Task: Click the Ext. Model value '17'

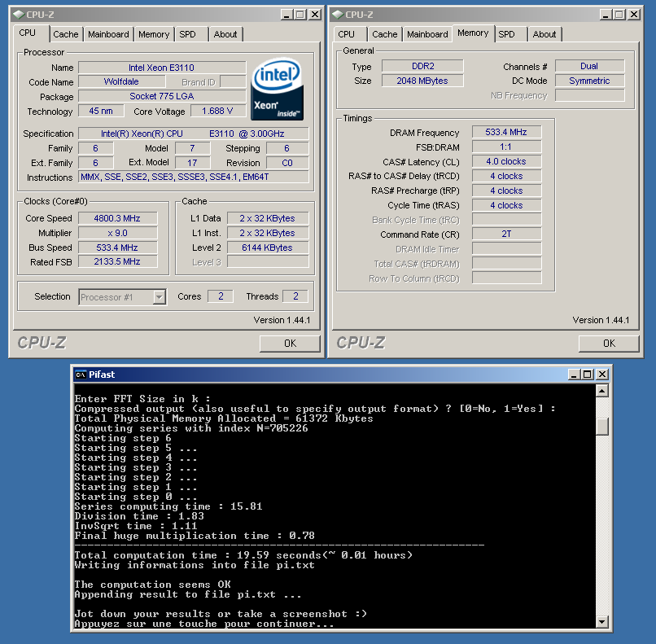Action: [x=192, y=163]
